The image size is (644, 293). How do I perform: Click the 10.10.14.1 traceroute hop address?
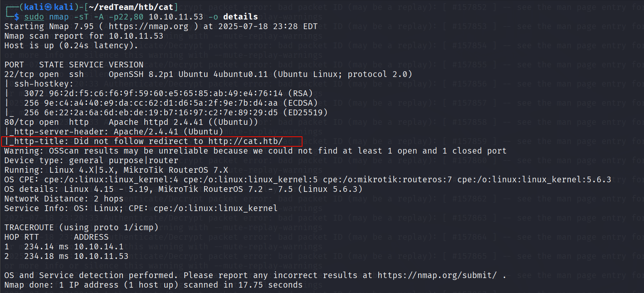99,247
